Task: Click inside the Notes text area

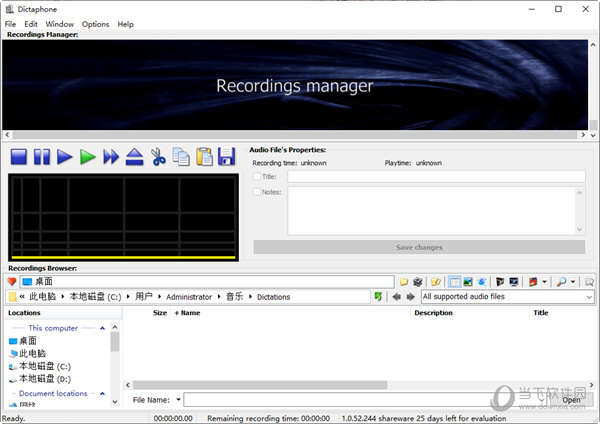Action: (432, 211)
